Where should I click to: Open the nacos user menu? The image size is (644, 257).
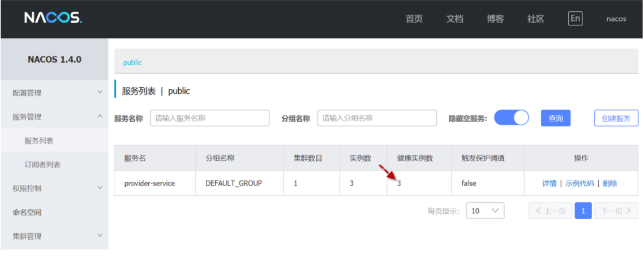[x=616, y=19]
